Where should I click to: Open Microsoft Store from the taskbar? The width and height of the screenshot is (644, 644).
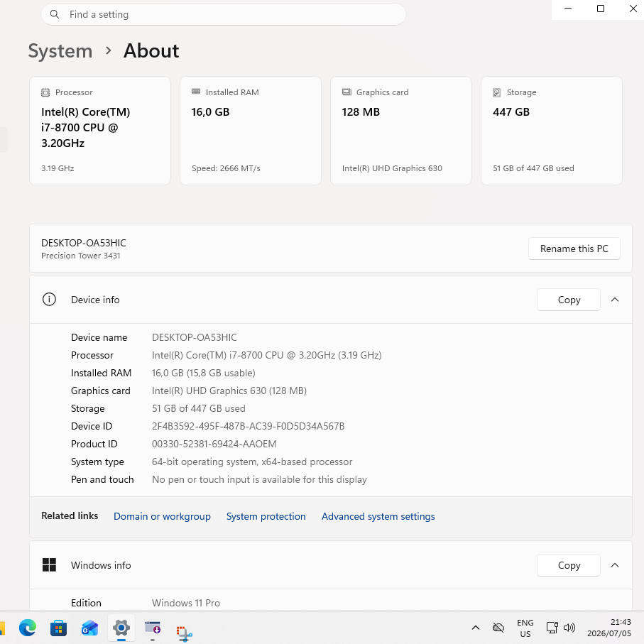click(x=58, y=628)
